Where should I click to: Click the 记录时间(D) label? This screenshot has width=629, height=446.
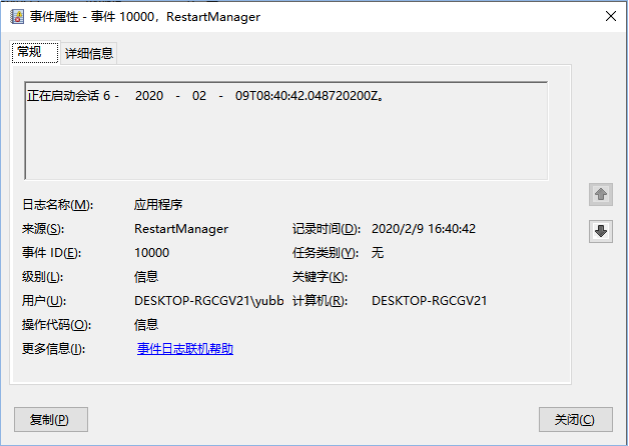pyautogui.click(x=327, y=229)
